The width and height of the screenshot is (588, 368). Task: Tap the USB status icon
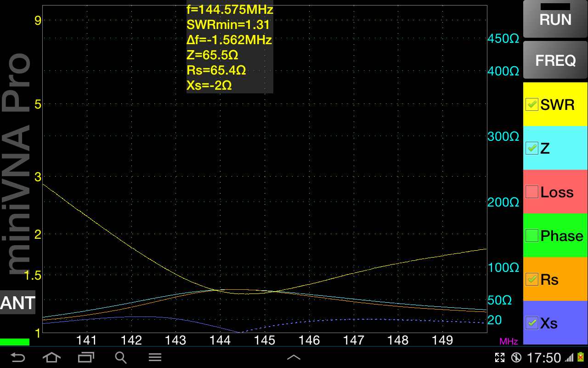pyautogui.click(x=516, y=357)
